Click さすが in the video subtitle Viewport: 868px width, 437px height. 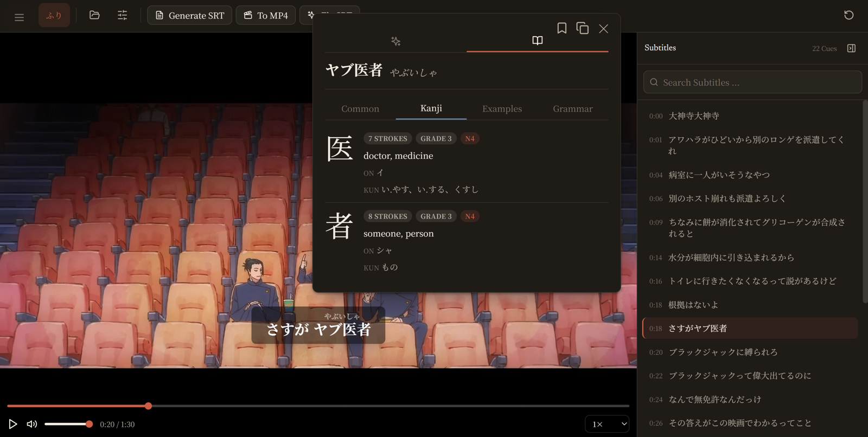point(288,329)
